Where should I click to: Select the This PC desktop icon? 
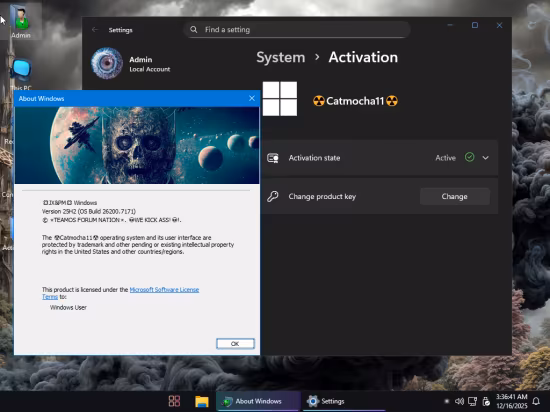pyautogui.click(x=21, y=74)
